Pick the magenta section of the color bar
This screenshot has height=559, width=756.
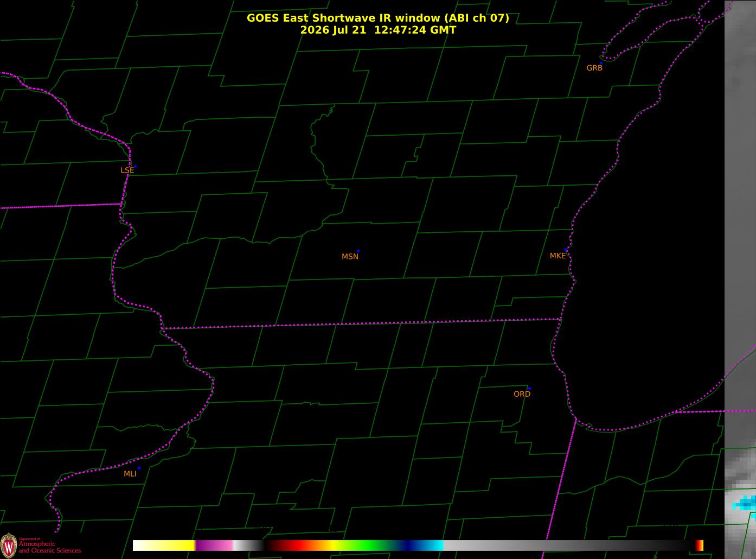[x=214, y=545]
